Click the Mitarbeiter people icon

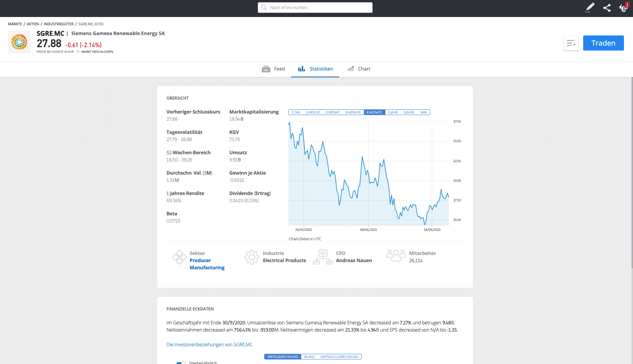click(396, 256)
